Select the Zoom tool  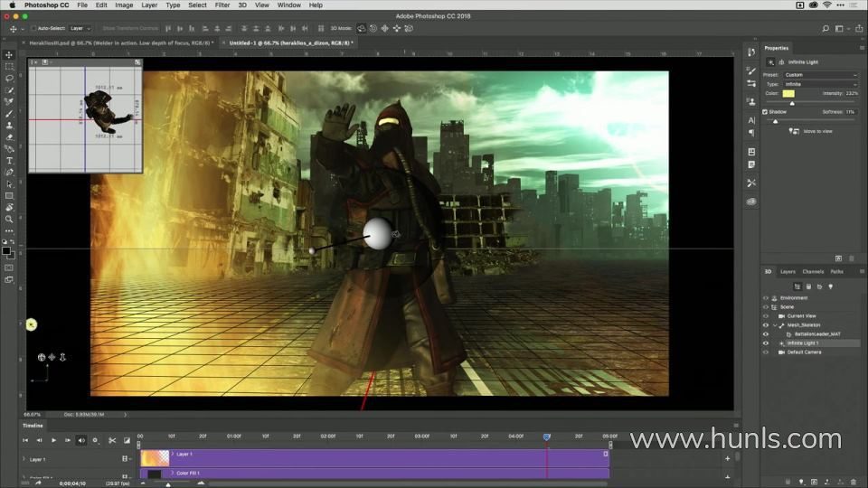point(9,219)
